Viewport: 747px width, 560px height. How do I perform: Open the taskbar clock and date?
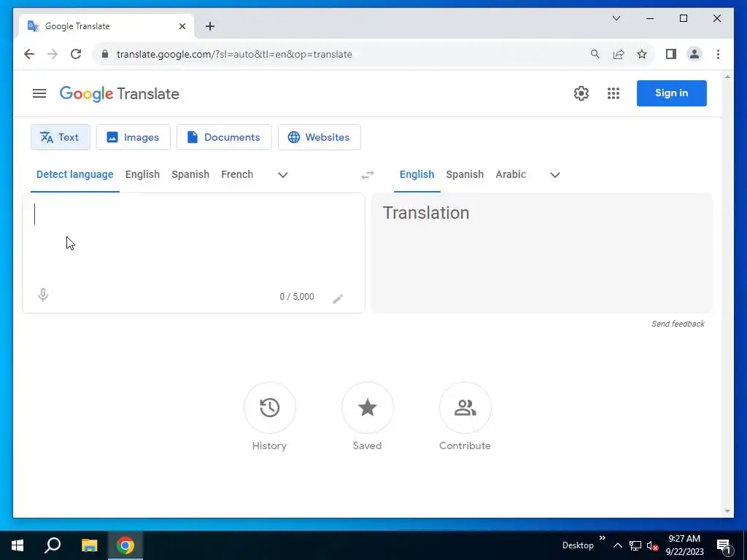pyautogui.click(x=684, y=545)
